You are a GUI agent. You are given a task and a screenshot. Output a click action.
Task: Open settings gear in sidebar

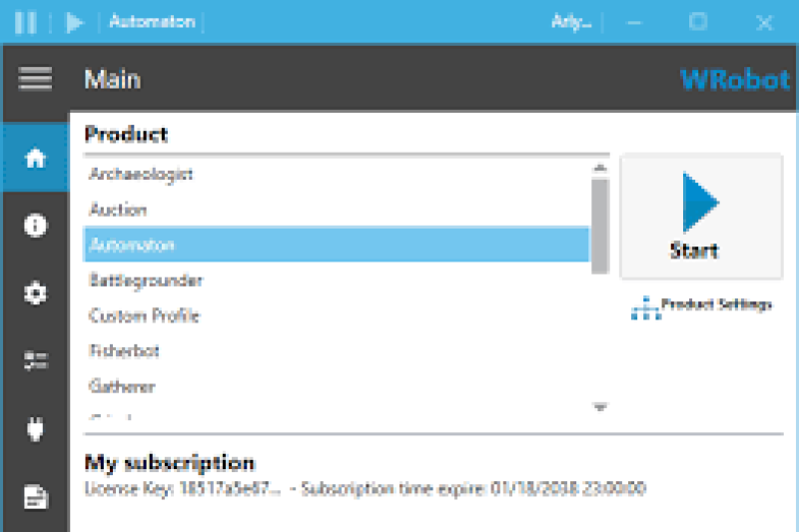pyautogui.click(x=35, y=293)
